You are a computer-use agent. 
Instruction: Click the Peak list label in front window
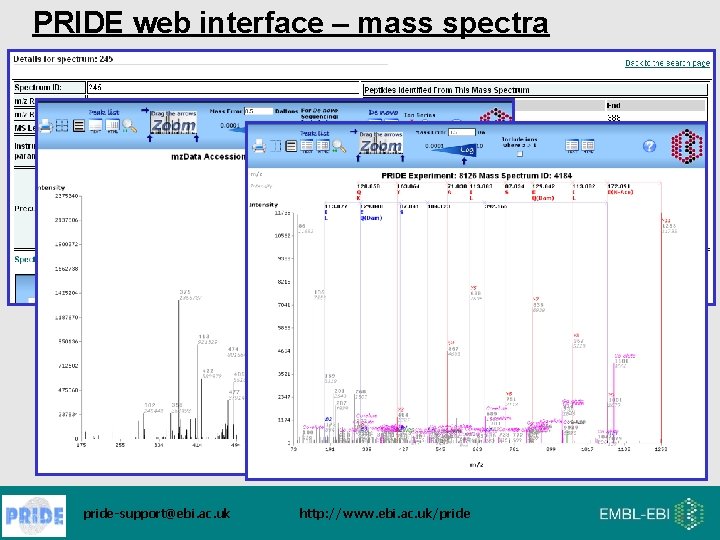point(315,133)
